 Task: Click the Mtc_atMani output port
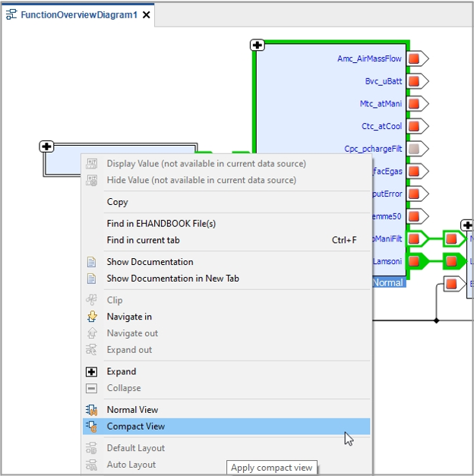418,103
